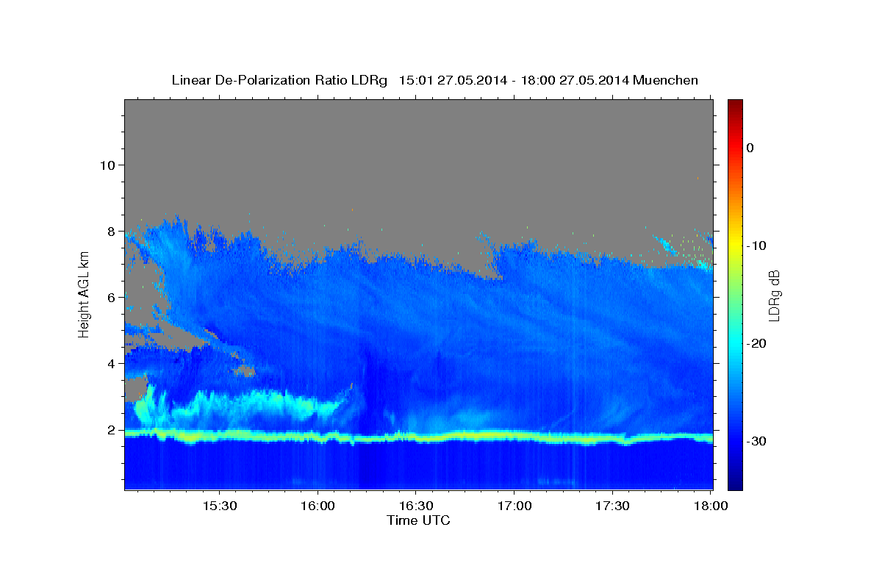Click the 15:30 time axis label
Image resolution: width=882 pixels, height=588 pixels.
220,506
